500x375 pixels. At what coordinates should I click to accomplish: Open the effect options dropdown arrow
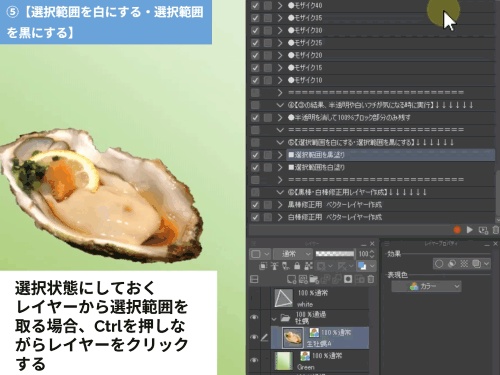point(487,264)
